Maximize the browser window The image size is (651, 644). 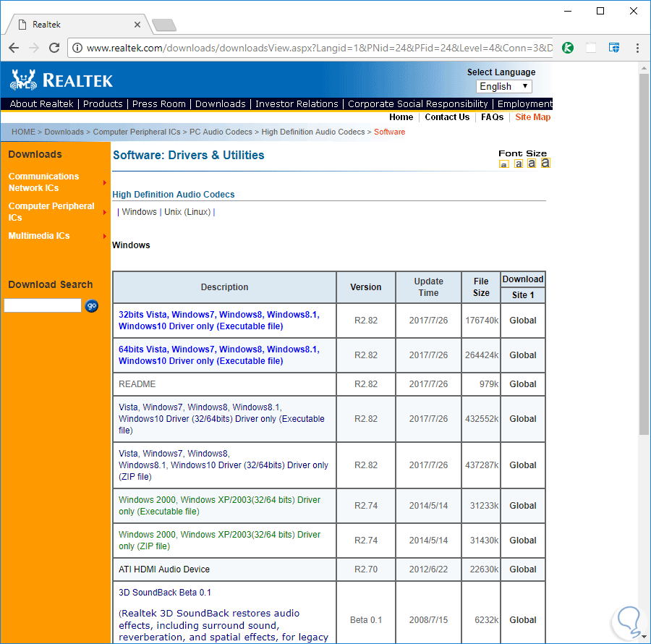coord(600,11)
